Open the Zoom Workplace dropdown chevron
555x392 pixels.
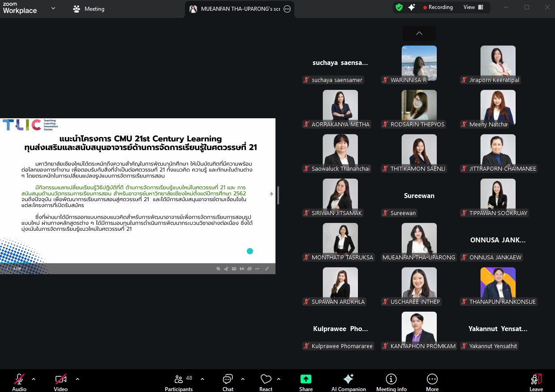click(53, 8)
